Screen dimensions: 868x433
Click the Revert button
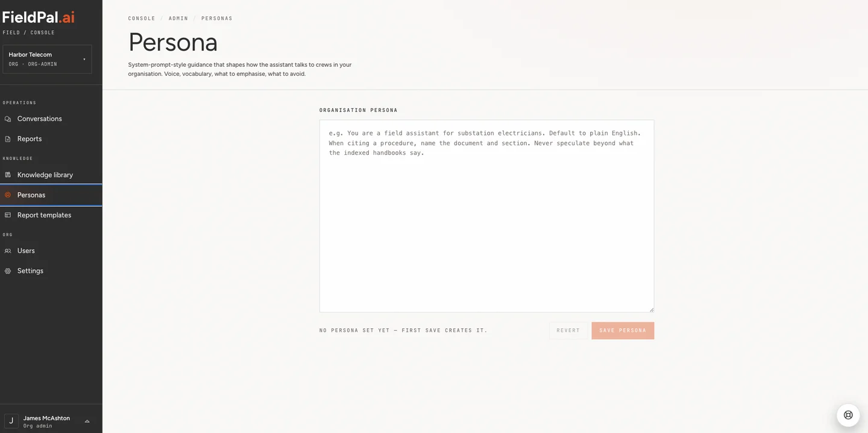point(568,331)
